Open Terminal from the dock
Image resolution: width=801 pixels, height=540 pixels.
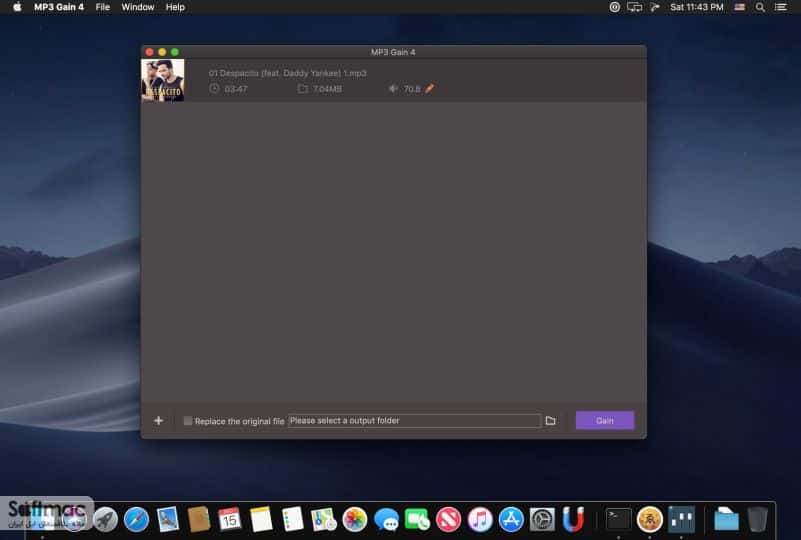click(x=618, y=520)
